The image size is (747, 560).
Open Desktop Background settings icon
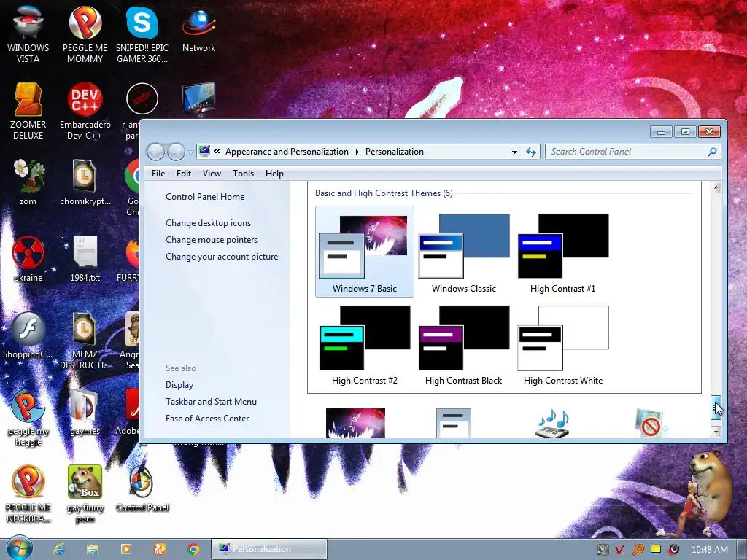(355, 423)
